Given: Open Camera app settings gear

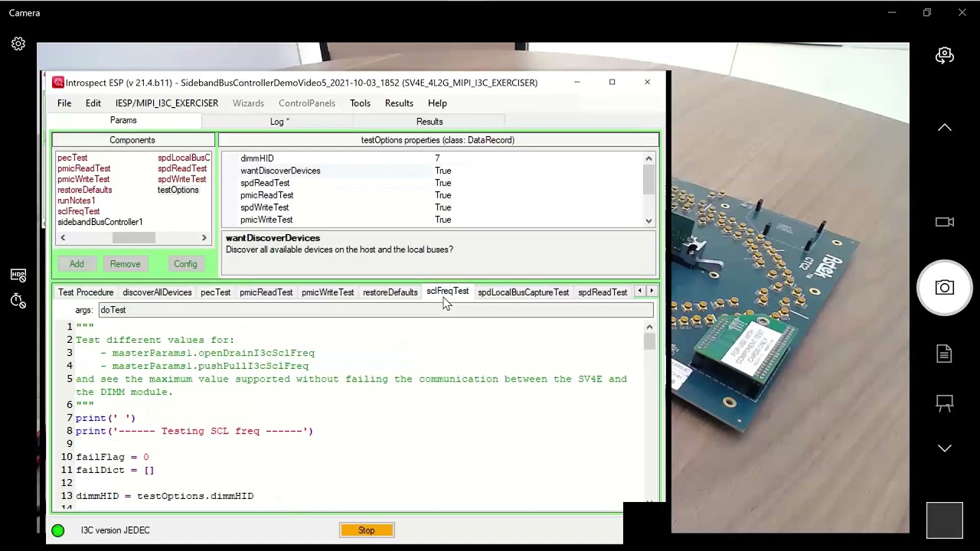Looking at the screenshot, I should tap(18, 44).
